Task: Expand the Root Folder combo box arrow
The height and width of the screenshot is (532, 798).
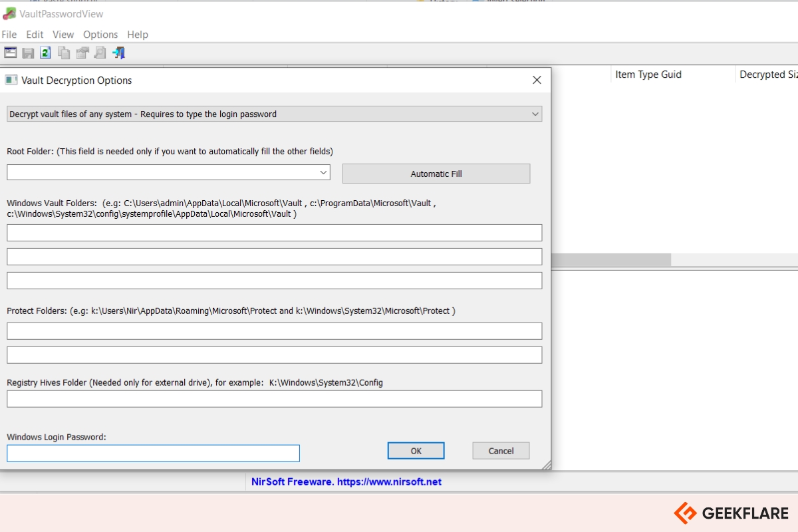Action: pos(323,172)
